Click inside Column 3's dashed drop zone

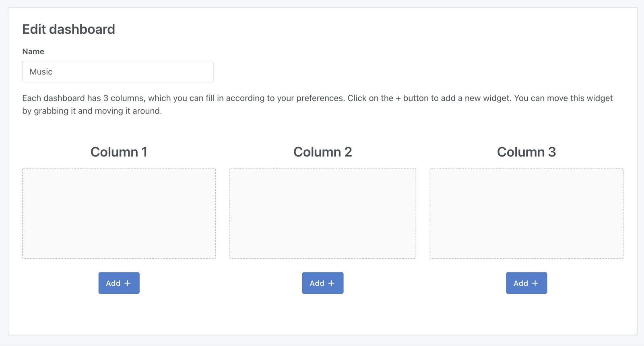click(526, 212)
